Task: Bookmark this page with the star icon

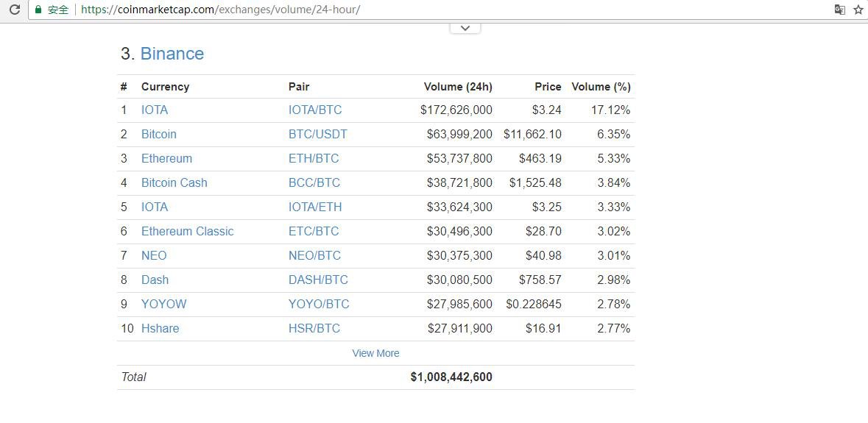Action: point(858,10)
